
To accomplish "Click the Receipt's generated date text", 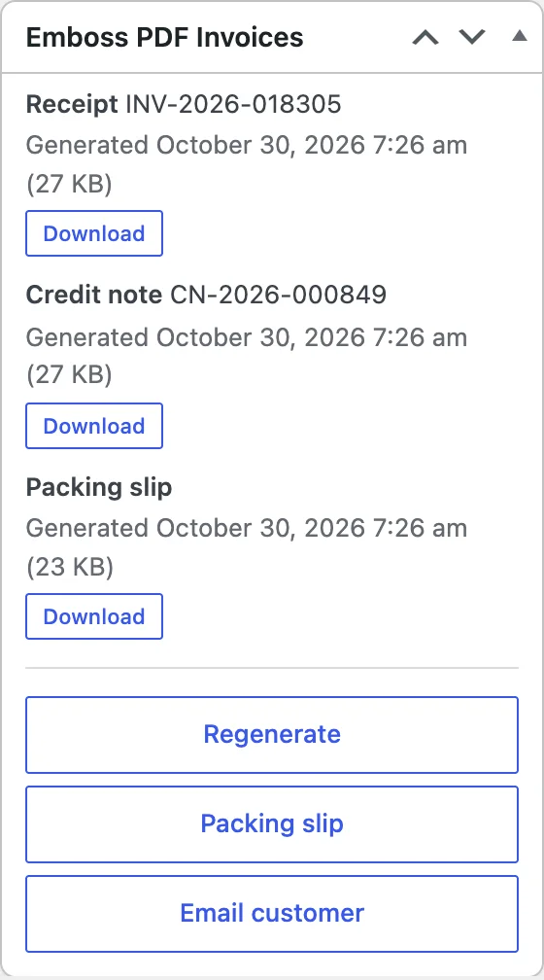I will click(247, 145).
